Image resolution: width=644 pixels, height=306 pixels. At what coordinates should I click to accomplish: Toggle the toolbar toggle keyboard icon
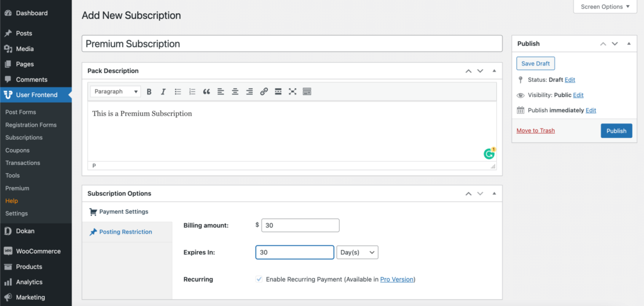click(307, 92)
